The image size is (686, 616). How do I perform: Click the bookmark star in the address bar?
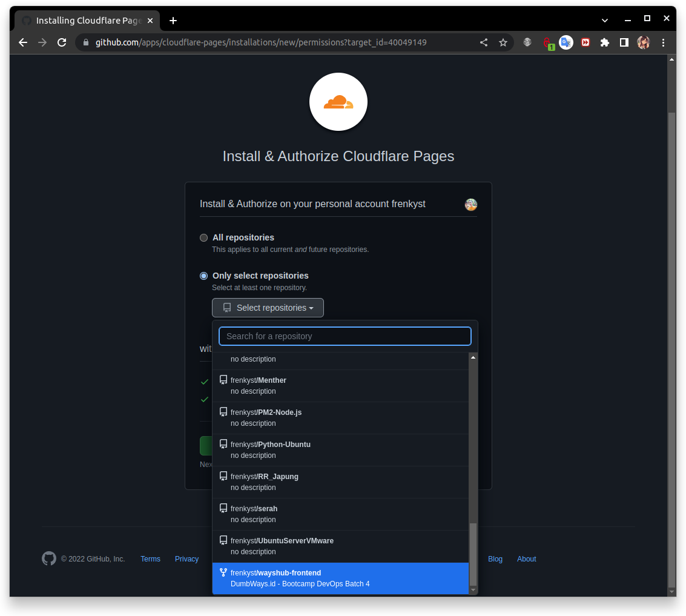click(503, 42)
